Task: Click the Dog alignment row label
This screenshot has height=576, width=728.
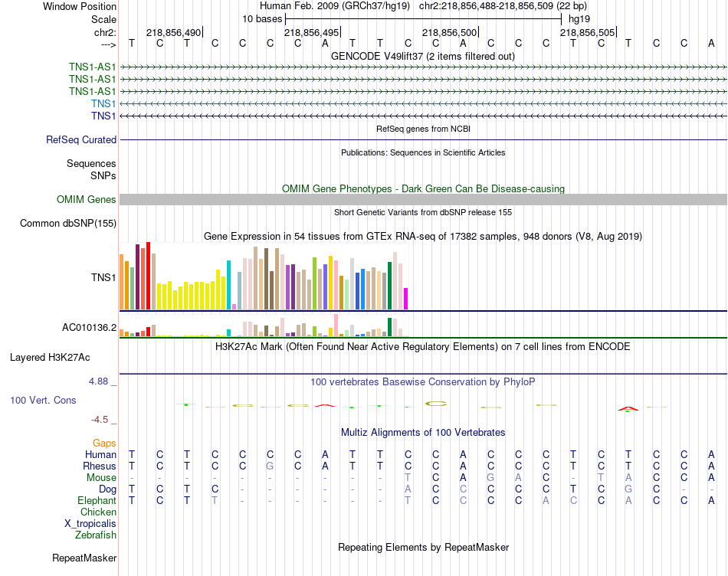Action: (107, 489)
